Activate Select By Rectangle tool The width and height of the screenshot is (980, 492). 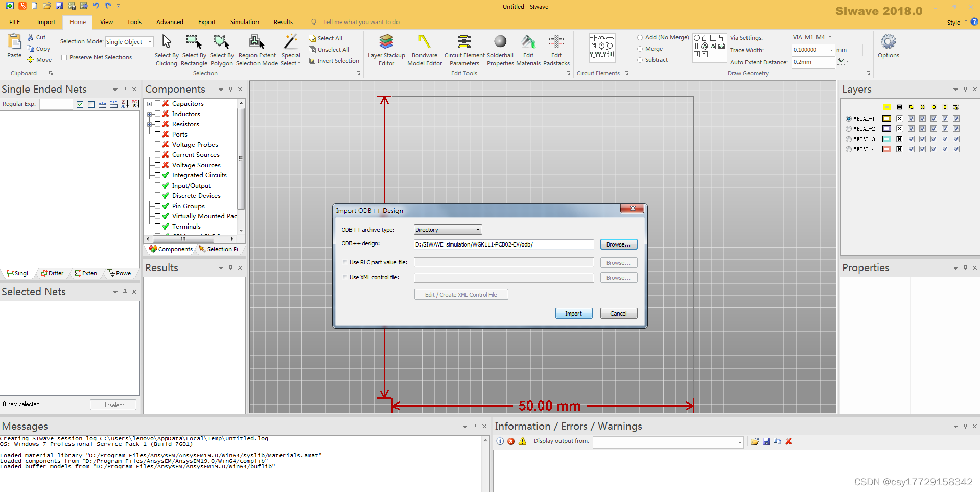click(x=194, y=50)
